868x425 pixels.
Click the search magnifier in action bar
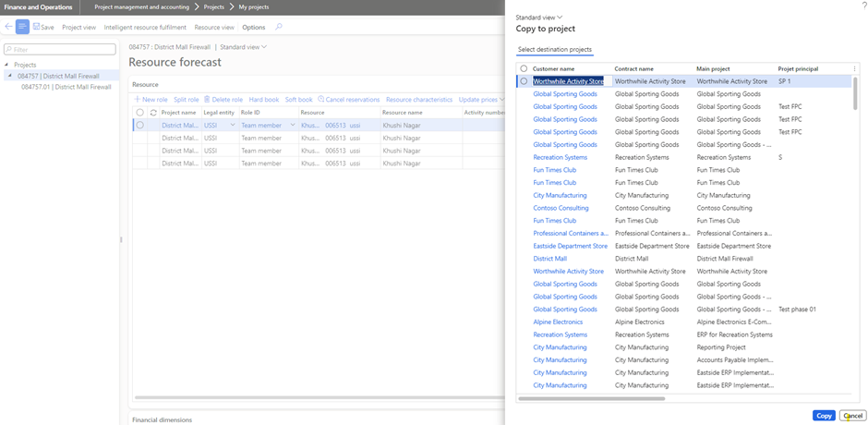coord(279,27)
